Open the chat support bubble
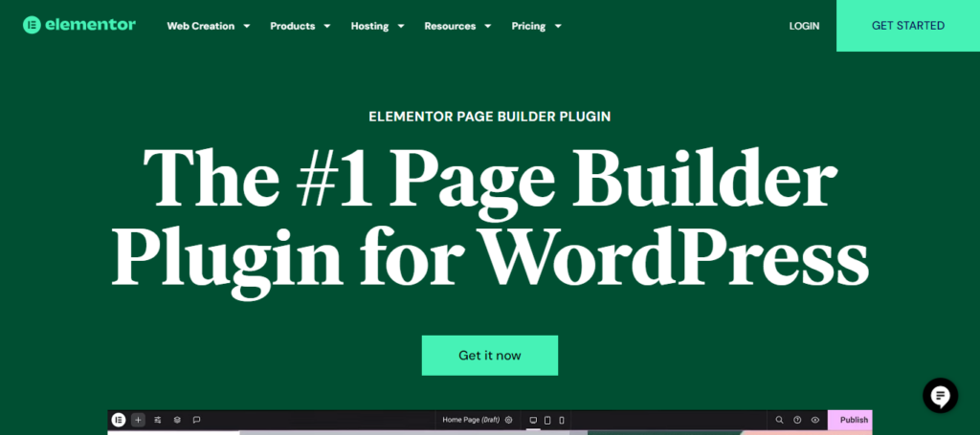 coord(940,395)
